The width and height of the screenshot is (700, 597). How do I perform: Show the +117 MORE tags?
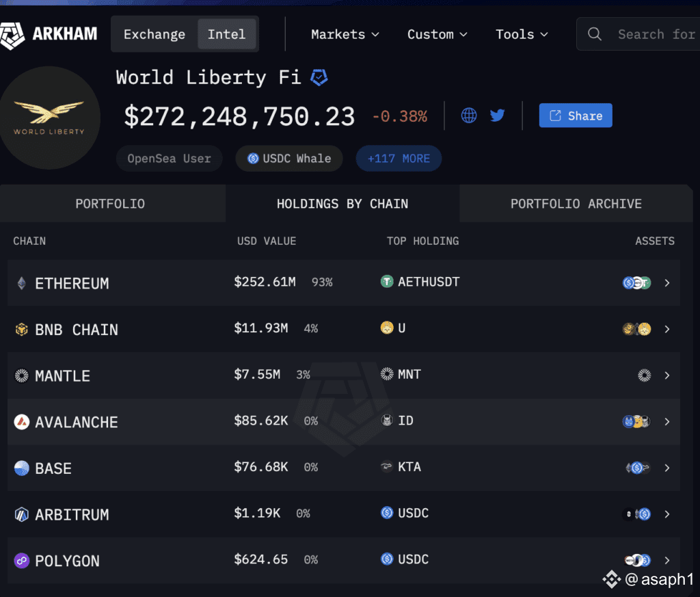(x=399, y=159)
